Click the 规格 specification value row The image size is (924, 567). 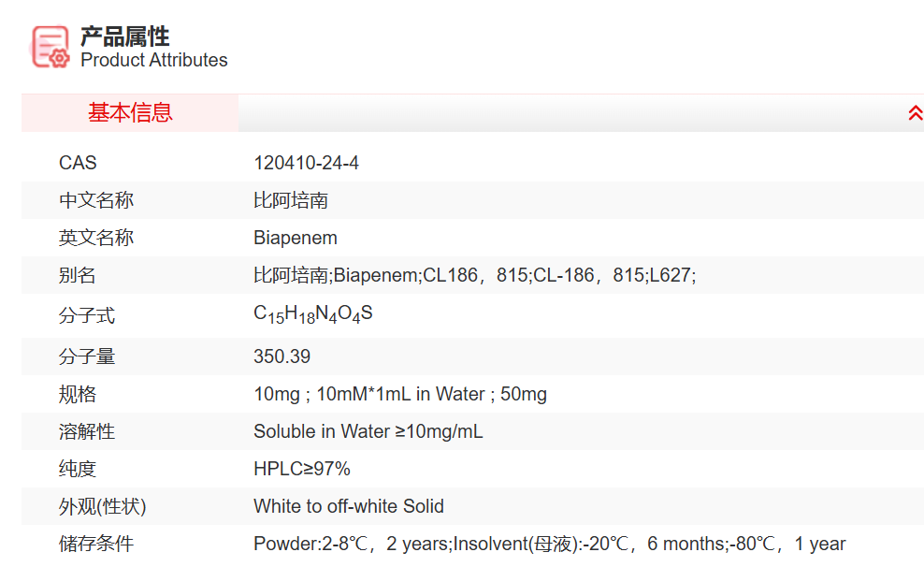pyautogui.click(x=400, y=394)
